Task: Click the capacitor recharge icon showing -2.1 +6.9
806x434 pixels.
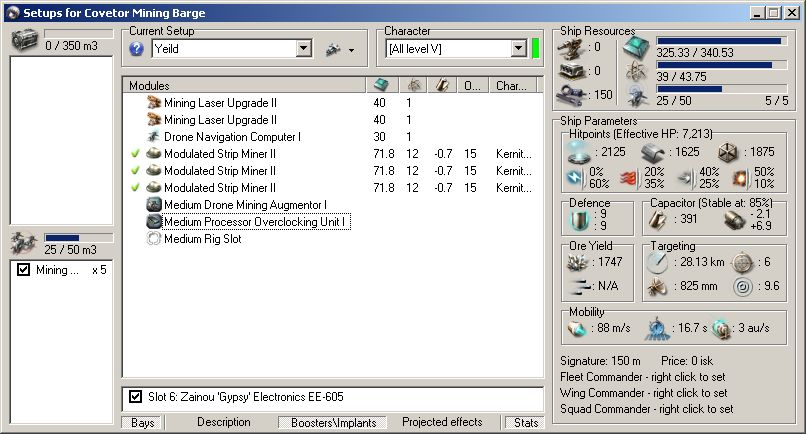Action: click(734, 221)
